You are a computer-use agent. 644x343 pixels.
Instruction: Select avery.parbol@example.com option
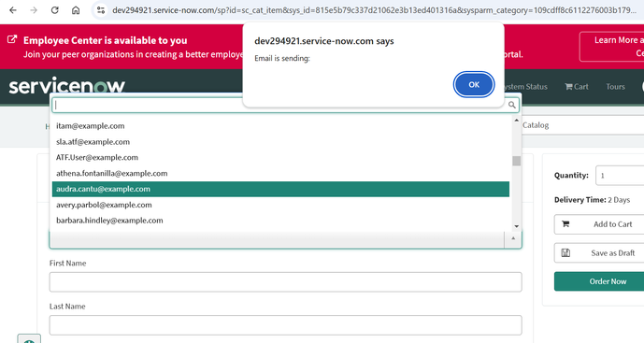coord(280,205)
